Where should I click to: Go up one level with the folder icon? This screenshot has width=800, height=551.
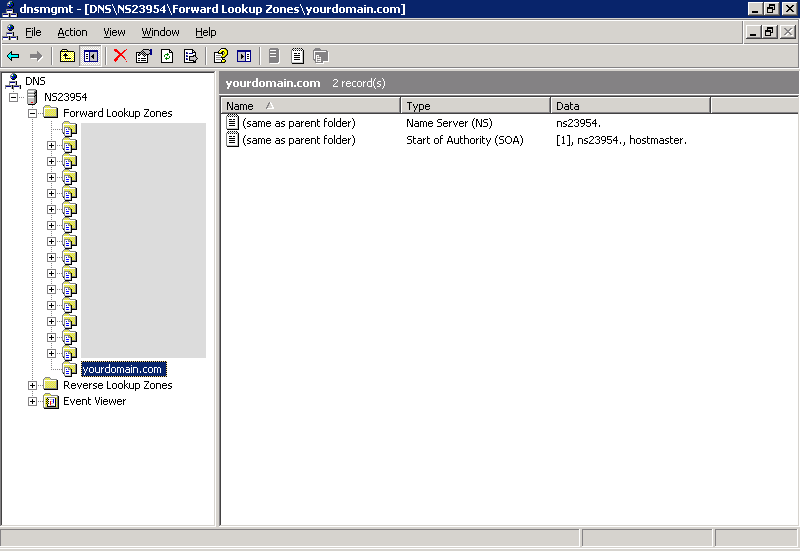pyautogui.click(x=67, y=56)
